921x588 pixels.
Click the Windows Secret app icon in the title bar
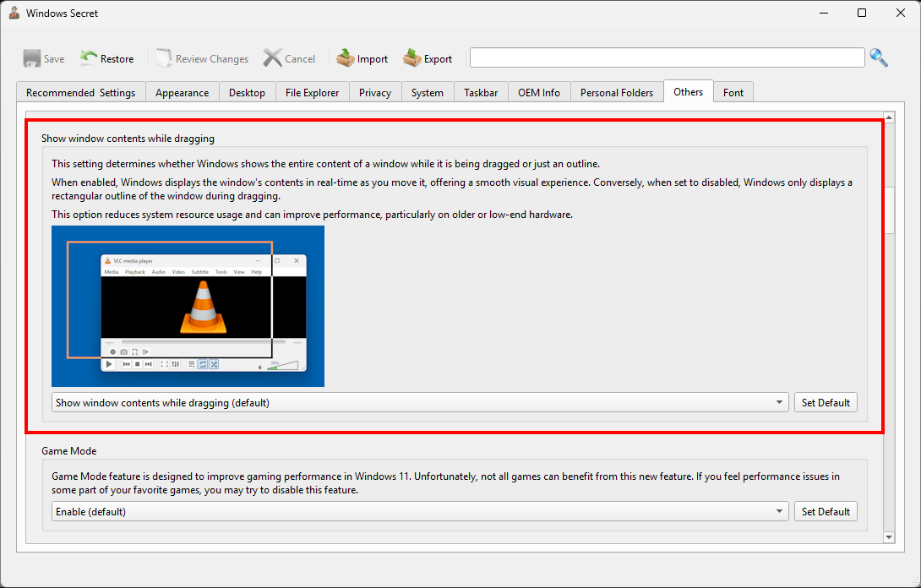point(14,13)
